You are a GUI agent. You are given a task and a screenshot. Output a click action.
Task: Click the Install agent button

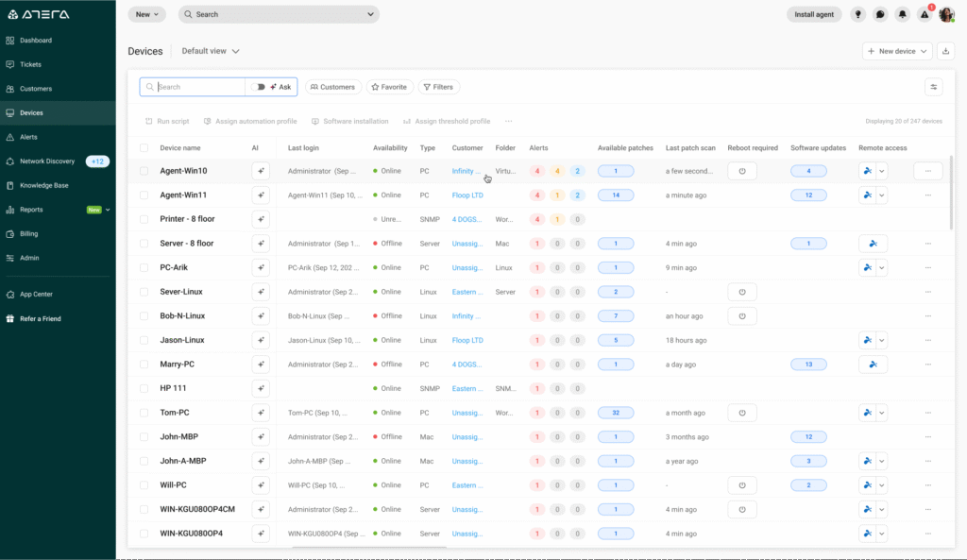[813, 14]
